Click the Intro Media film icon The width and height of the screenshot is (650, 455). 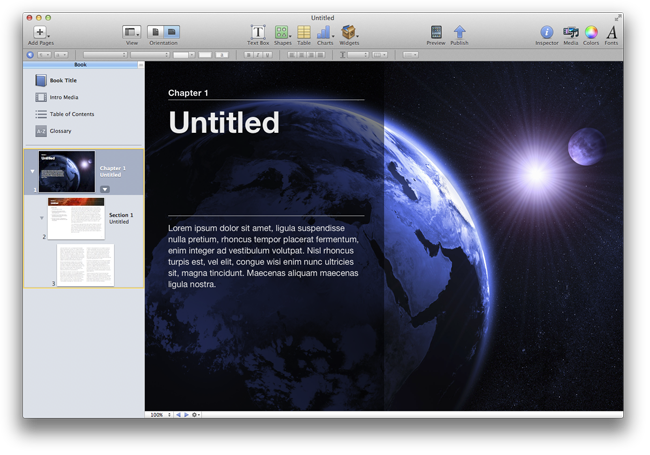(x=41, y=97)
